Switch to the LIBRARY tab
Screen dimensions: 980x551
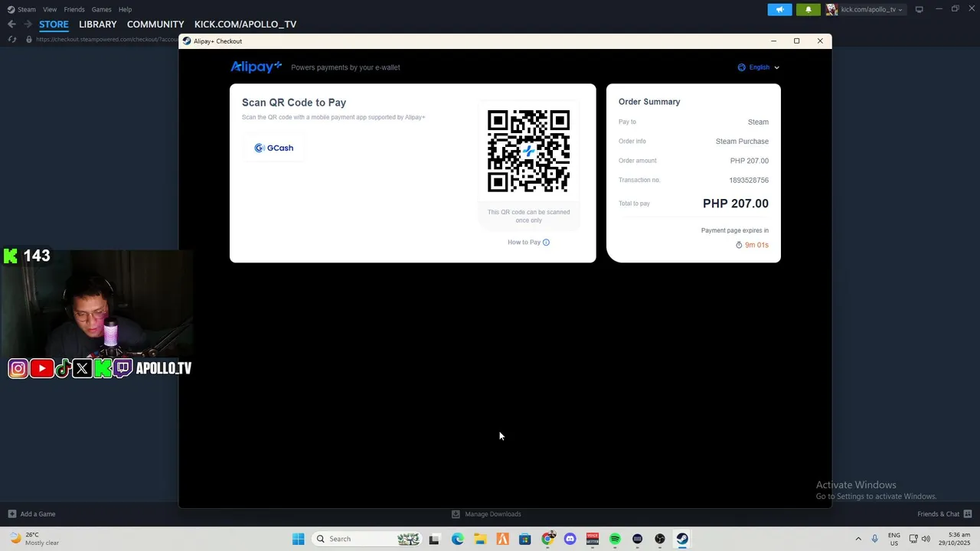[x=98, y=24]
